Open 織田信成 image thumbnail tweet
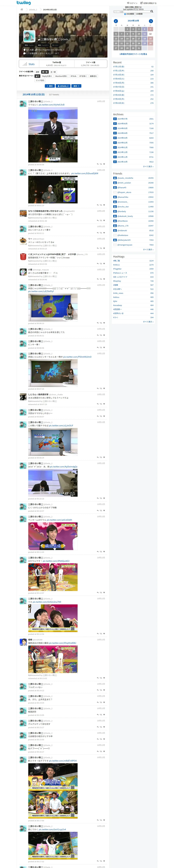The width and height of the screenshot is (174, 868). point(53,536)
